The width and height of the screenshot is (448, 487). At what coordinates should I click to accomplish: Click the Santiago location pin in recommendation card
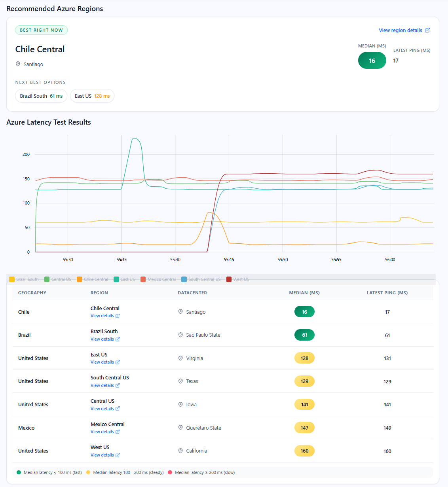[18, 64]
